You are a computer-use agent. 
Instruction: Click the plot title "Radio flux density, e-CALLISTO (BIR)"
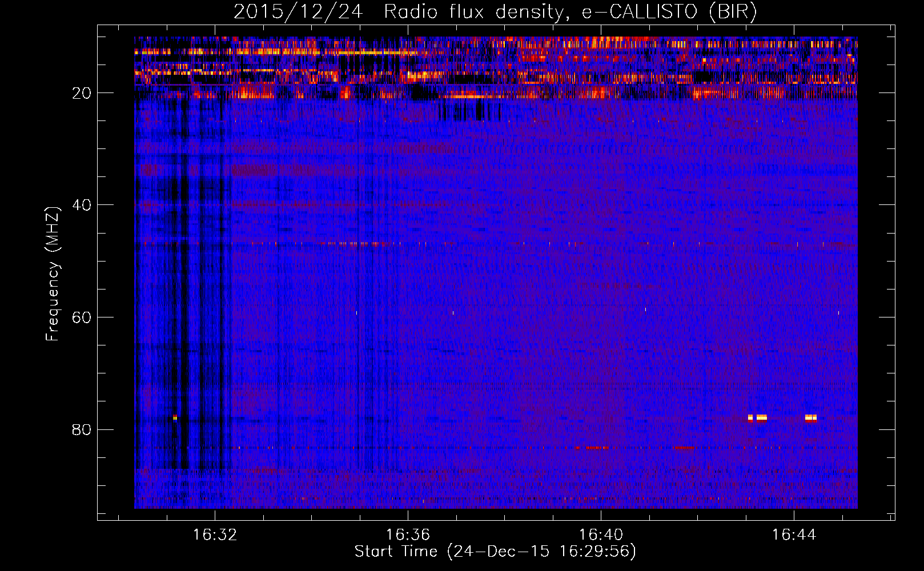tap(571, 12)
